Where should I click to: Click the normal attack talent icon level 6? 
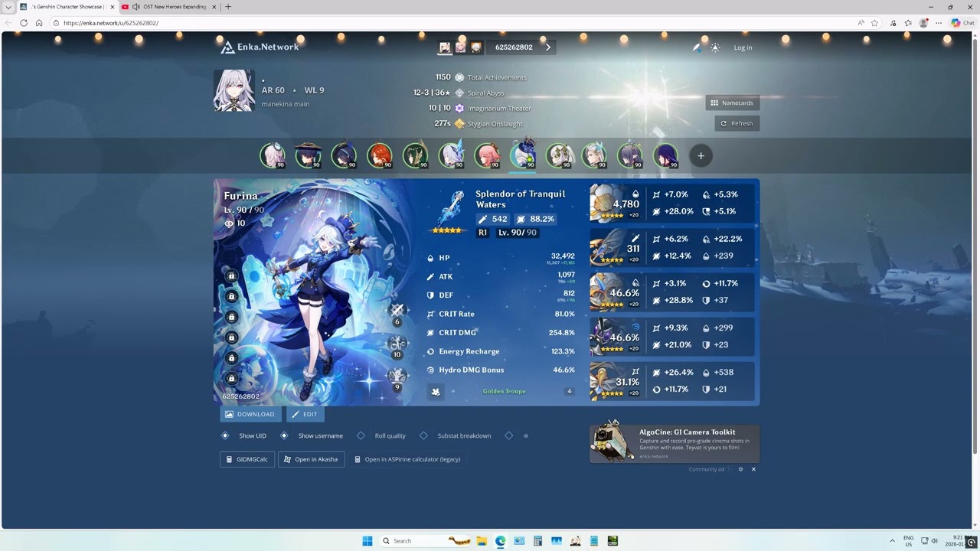coord(397,311)
